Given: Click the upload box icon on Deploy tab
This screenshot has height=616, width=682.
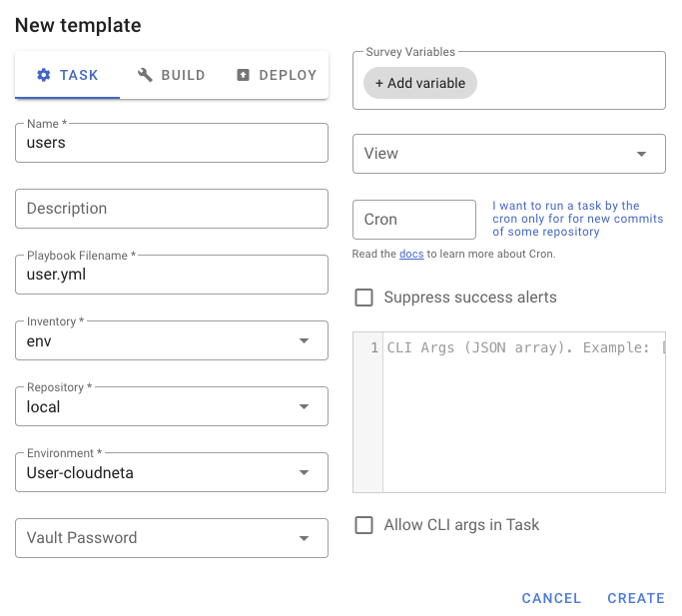Looking at the screenshot, I should click(243, 75).
